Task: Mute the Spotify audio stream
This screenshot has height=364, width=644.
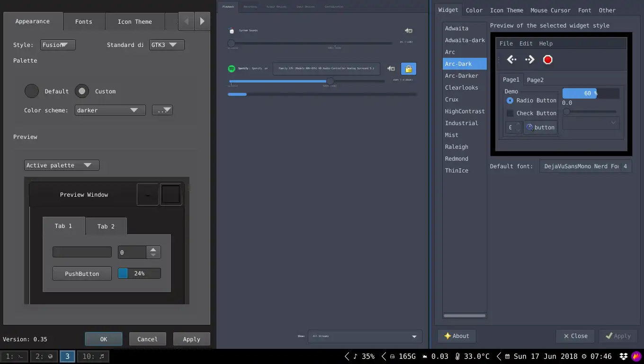Action: pyautogui.click(x=391, y=69)
